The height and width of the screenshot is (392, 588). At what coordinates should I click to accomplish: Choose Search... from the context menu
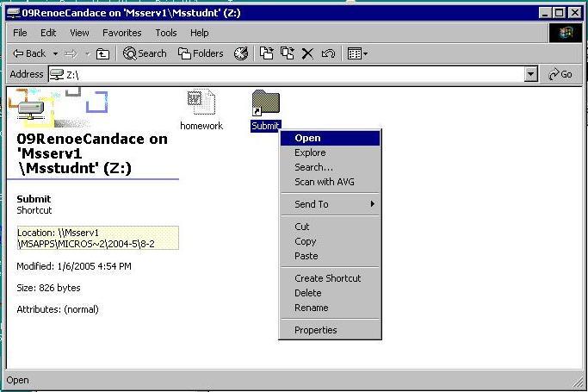point(330,167)
